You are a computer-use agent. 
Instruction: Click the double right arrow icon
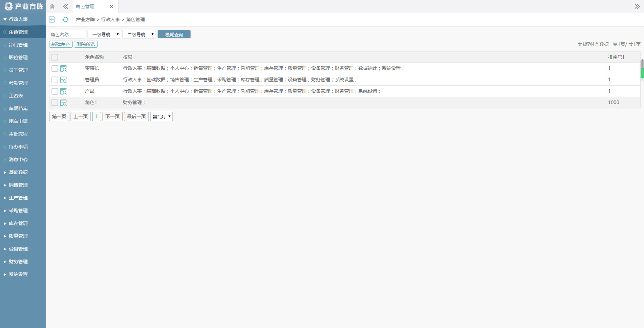coord(637,6)
